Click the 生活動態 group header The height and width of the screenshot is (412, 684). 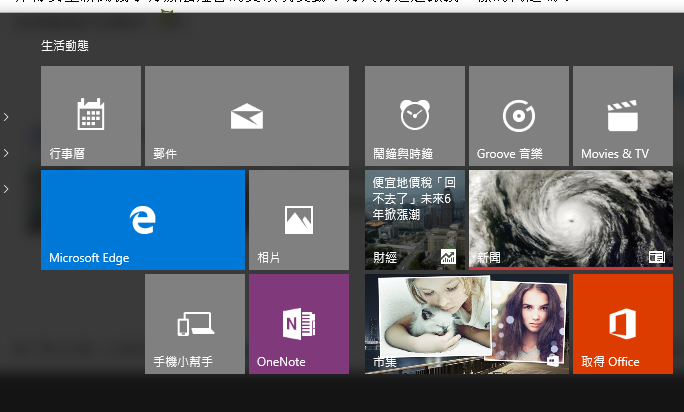[65, 46]
